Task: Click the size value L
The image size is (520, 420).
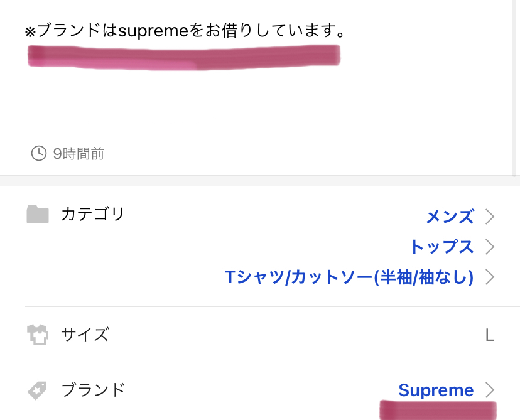Action: pyautogui.click(x=489, y=335)
